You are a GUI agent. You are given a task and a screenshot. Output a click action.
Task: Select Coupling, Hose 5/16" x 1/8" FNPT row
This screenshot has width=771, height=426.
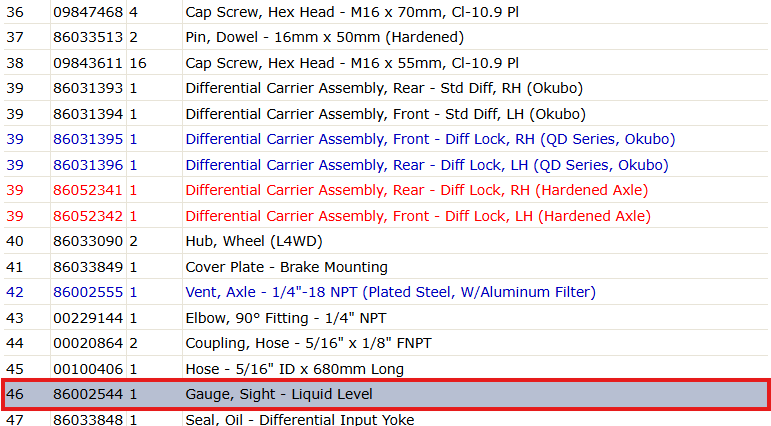click(x=386, y=343)
